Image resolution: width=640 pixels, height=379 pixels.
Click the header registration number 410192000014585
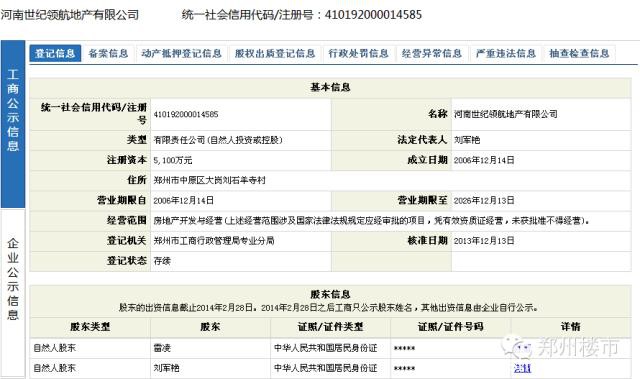click(373, 15)
